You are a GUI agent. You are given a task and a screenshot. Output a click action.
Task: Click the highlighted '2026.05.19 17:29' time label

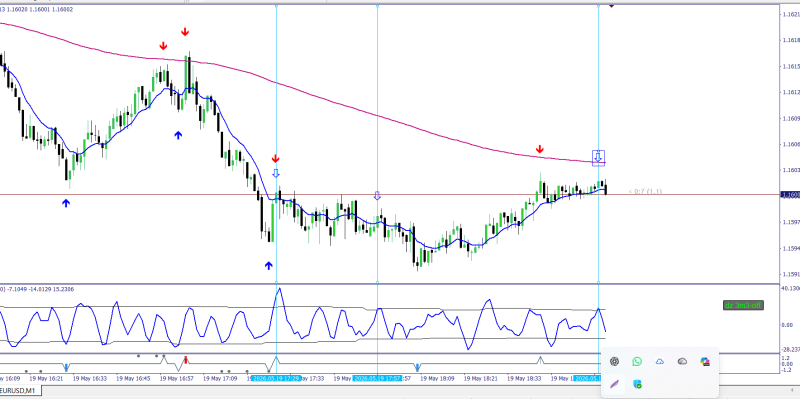(x=276, y=379)
